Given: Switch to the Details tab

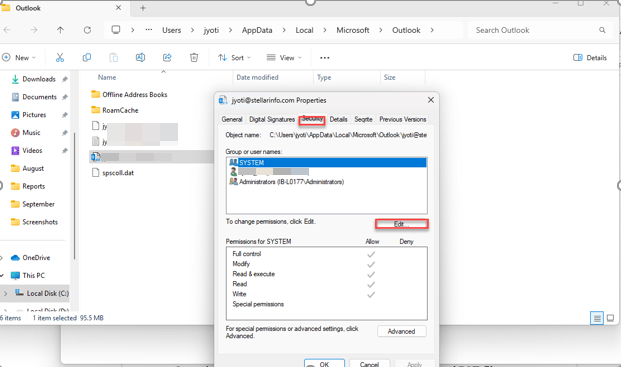Looking at the screenshot, I should pyautogui.click(x=338, y=119).
